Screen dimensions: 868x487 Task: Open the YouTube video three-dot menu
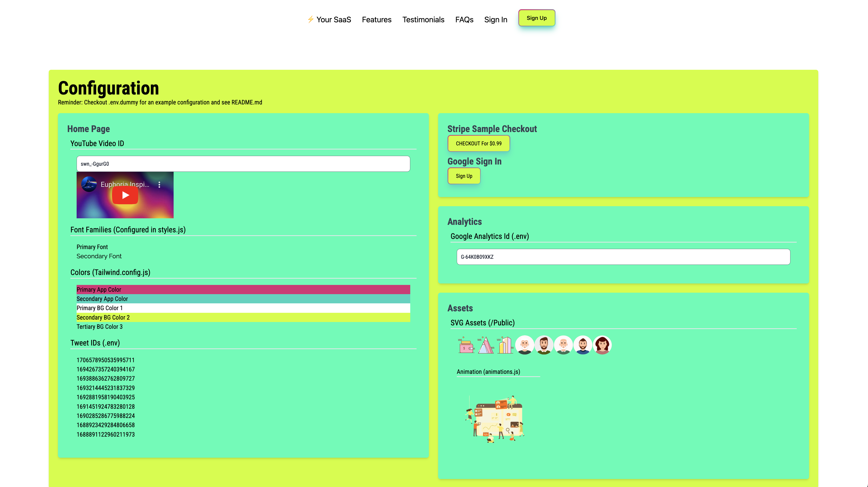(x=159, y=185)
